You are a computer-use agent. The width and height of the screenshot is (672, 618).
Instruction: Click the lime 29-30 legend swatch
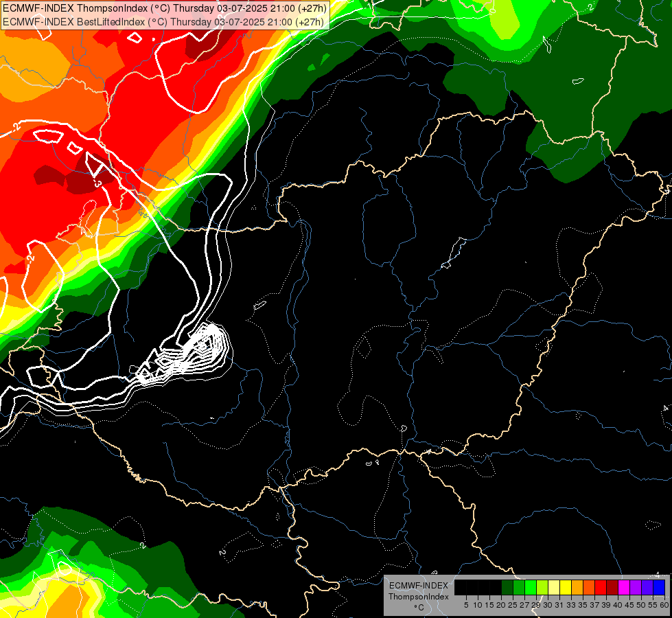542,587
